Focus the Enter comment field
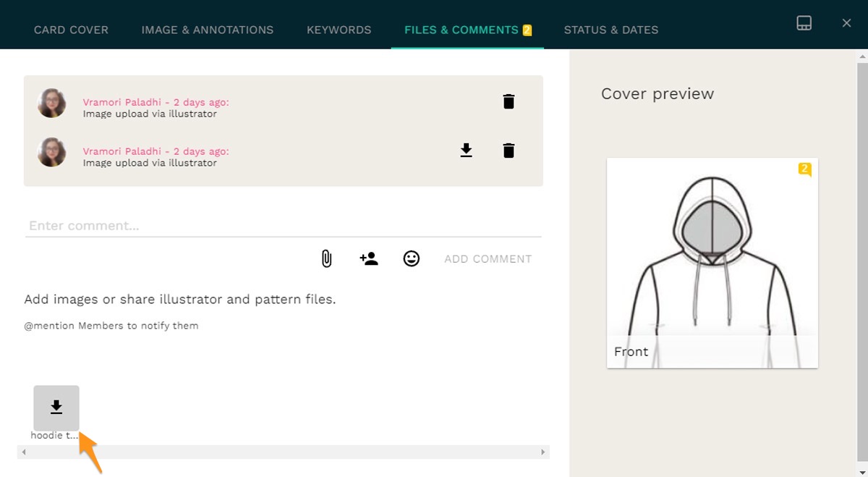This screenshot has height=477, width=868. coord(284,226)
